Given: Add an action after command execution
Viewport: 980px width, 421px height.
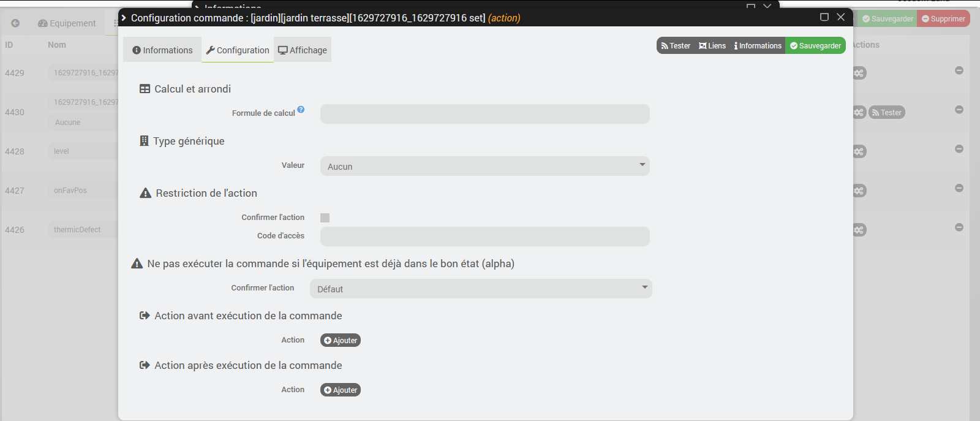Looking at the screenshot, I should tap(341, 390).
